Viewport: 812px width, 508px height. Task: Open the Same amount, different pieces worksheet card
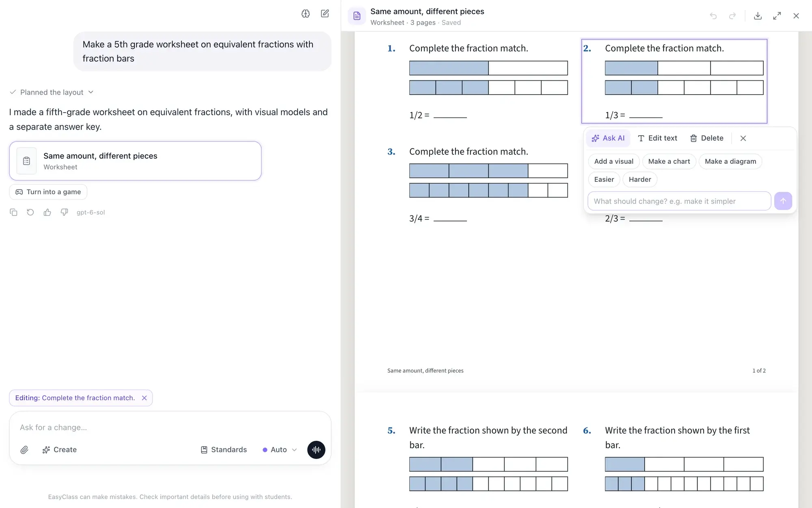135,161
